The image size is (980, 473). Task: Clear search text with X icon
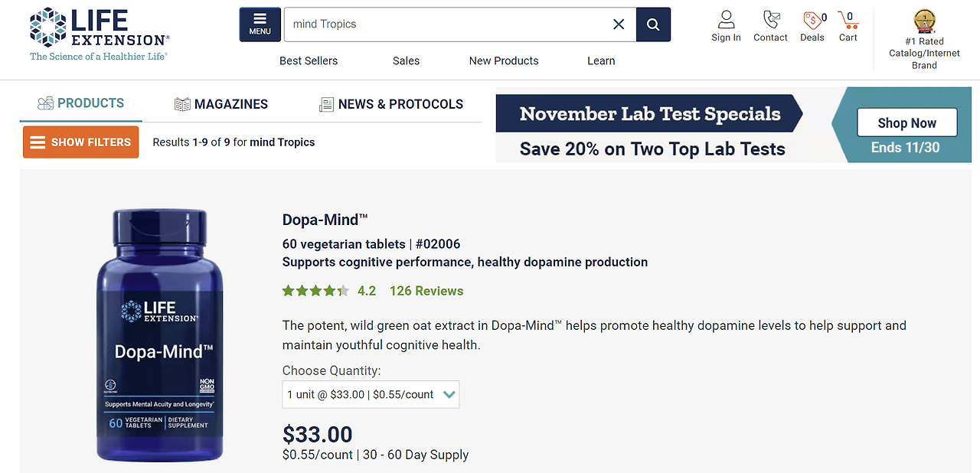coord(619,24)
